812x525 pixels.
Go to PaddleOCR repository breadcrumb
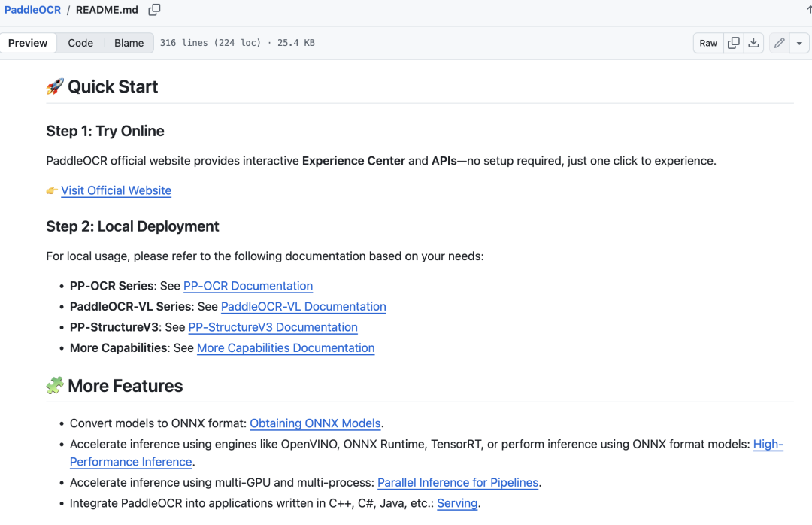tap(32, 10)
